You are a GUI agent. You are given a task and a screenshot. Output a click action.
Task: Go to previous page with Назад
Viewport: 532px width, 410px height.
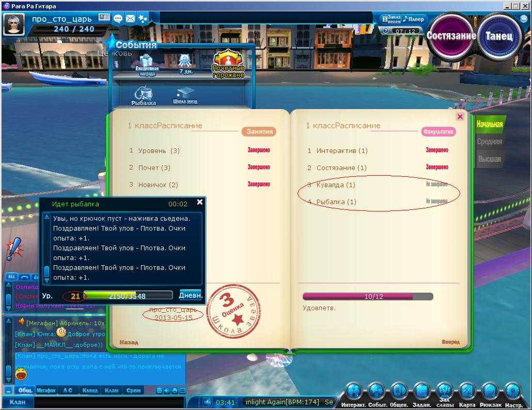point(129,342)
